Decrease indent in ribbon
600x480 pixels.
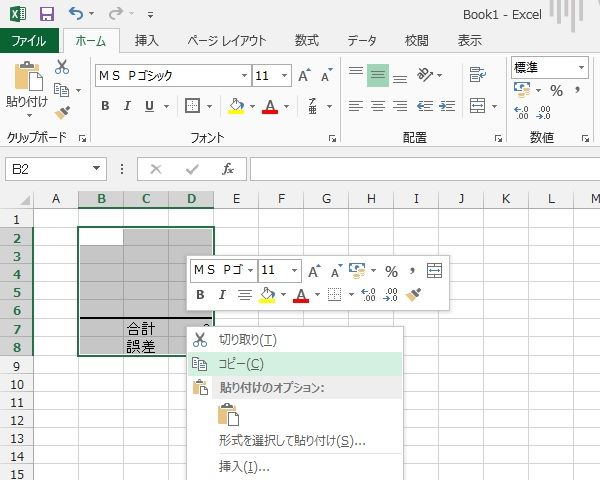click(x=425, y=106)
